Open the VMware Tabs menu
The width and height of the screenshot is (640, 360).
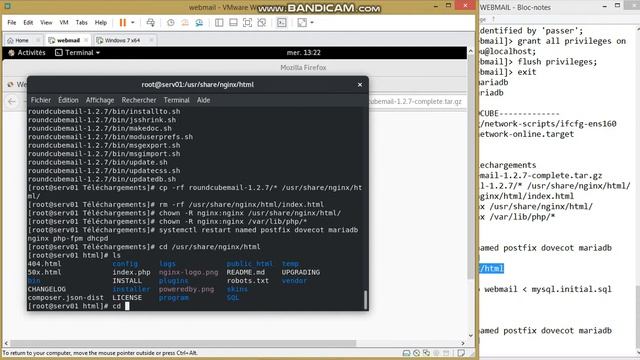(82, 22)
